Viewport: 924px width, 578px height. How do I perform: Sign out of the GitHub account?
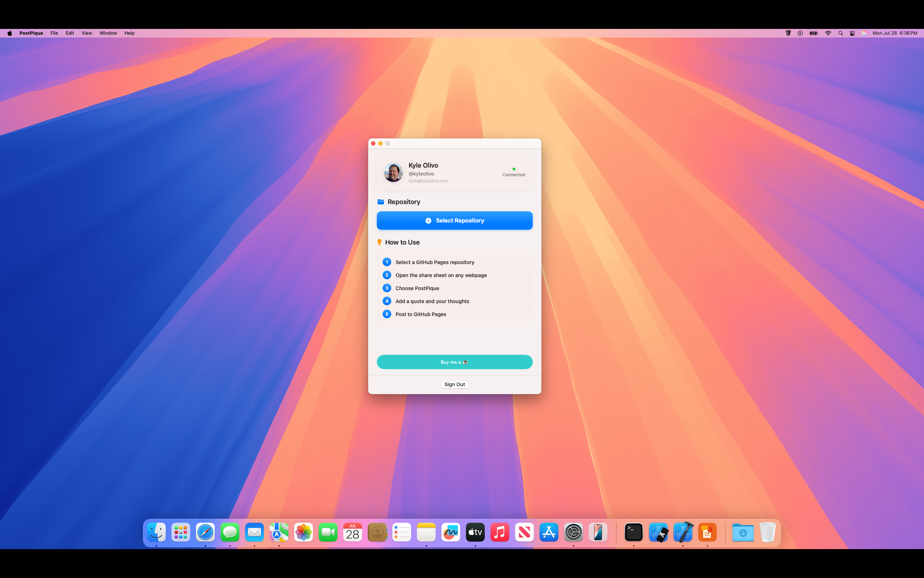(454, 385)
